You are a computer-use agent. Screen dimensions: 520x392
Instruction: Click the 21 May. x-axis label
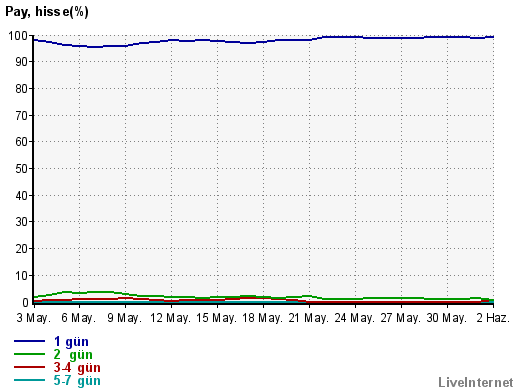pos(308,318)
